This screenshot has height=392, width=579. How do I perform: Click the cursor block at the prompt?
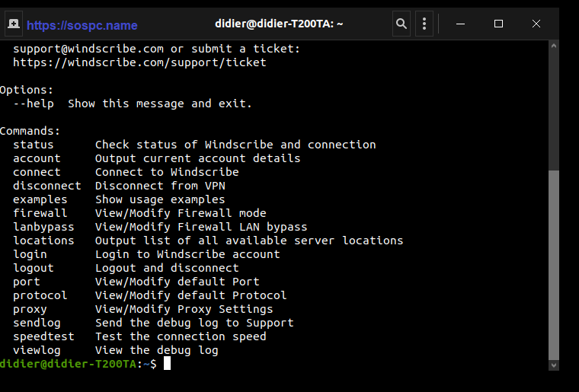[x=167, y=364]
